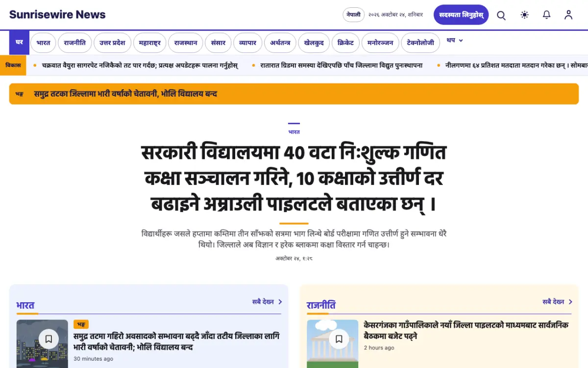Open the user account profile icon
588x368 pixels.
click(568, 15)
